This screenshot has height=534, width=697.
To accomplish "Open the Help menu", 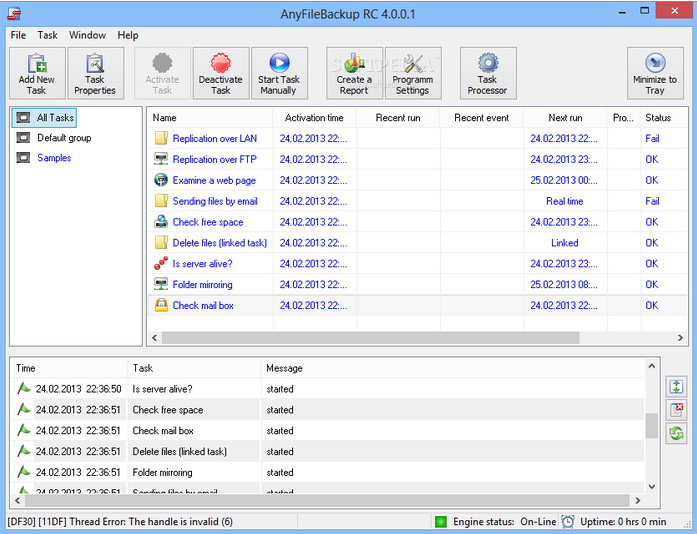I will tap(128, 35).
